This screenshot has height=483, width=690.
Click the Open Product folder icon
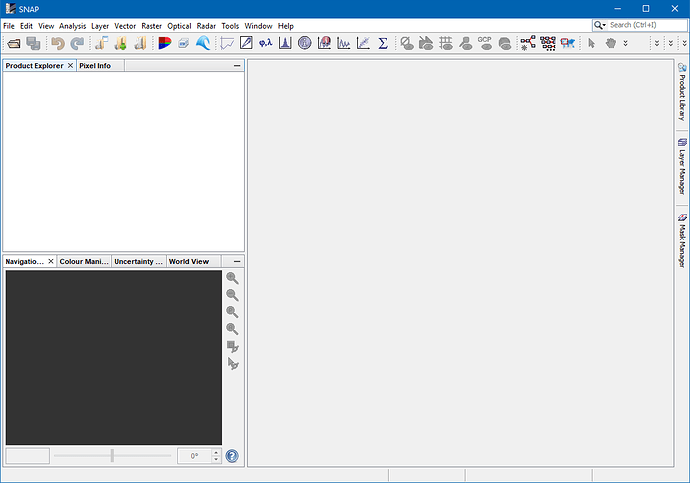[14, 43]
